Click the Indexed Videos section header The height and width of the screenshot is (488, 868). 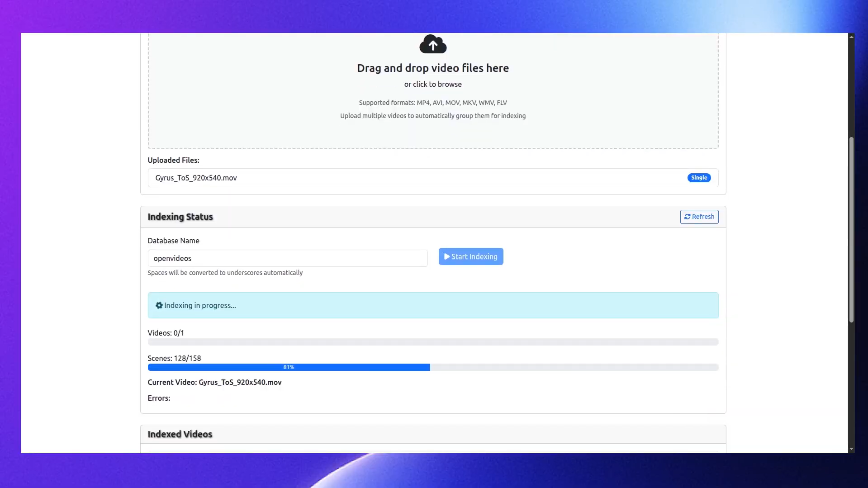point(180,434)
